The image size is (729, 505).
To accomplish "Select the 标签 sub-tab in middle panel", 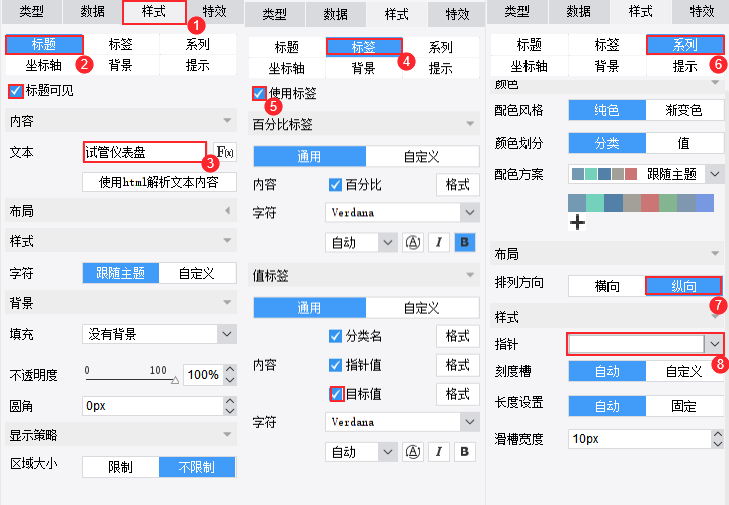I will point(364,47).
